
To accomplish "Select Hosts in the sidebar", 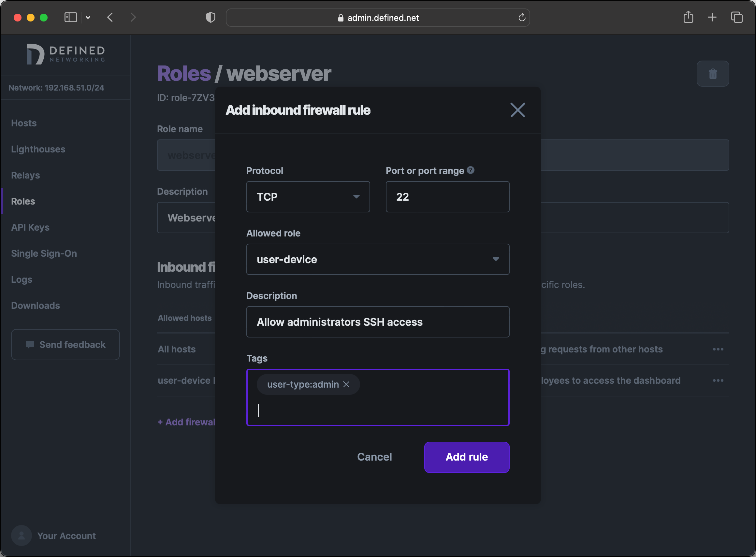I will tap(23, 123).
